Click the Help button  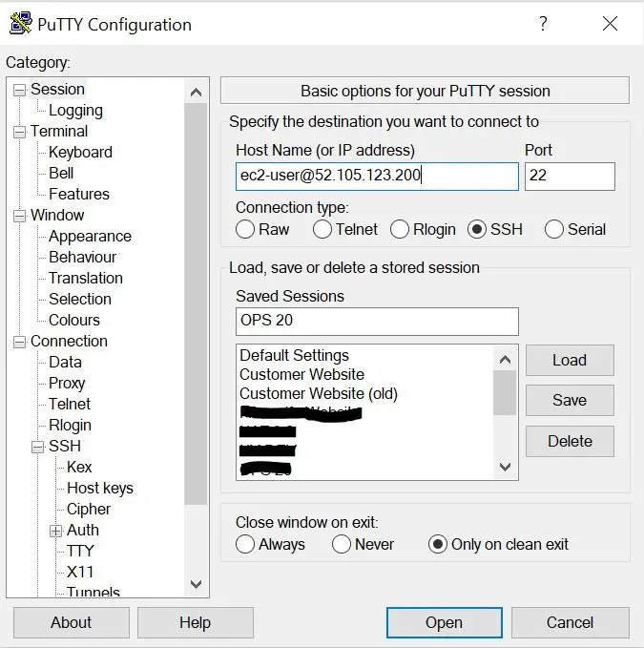click(196, 623)
